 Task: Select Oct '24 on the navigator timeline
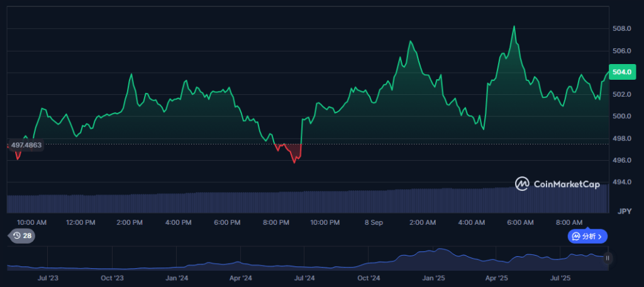pos(369,278)
